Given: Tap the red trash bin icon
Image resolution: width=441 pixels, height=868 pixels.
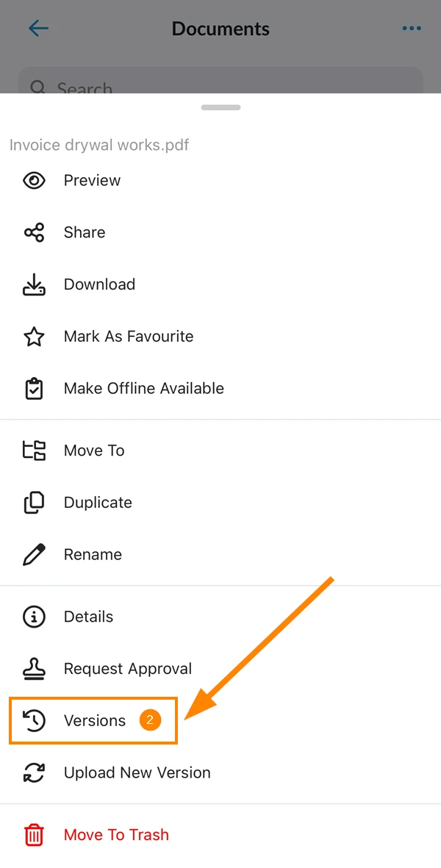Looking at the screenshot, I should click(x=35, y=835).
